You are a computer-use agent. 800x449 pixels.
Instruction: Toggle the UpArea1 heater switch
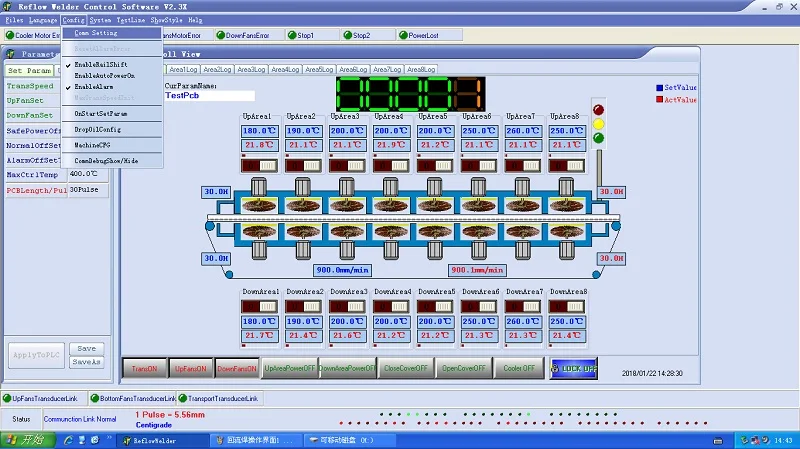click(259, 164)
